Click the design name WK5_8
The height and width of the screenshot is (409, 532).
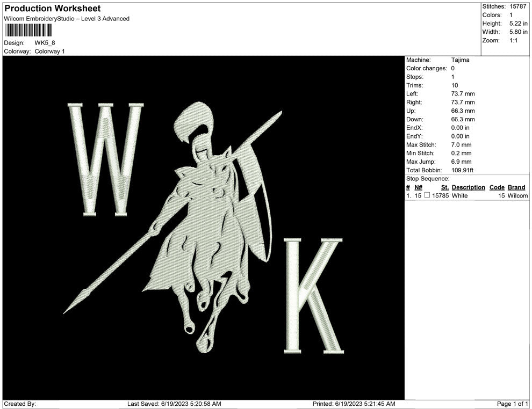45,42
